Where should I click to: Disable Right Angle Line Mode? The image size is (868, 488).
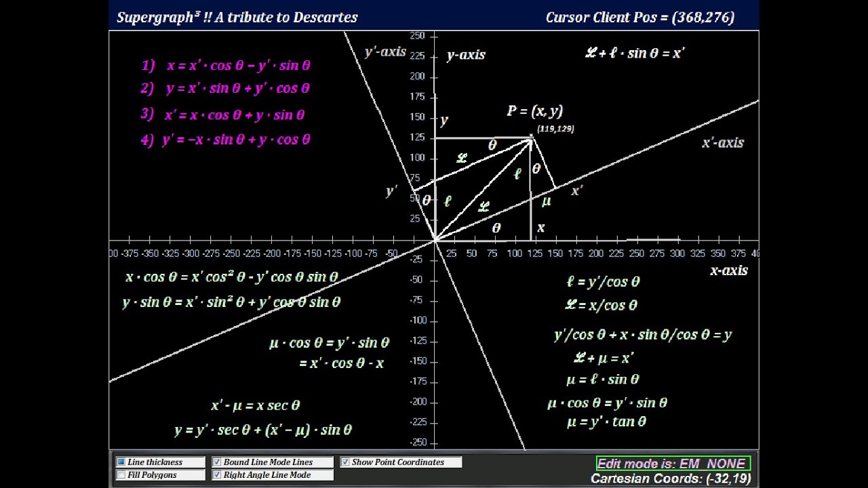217,475
